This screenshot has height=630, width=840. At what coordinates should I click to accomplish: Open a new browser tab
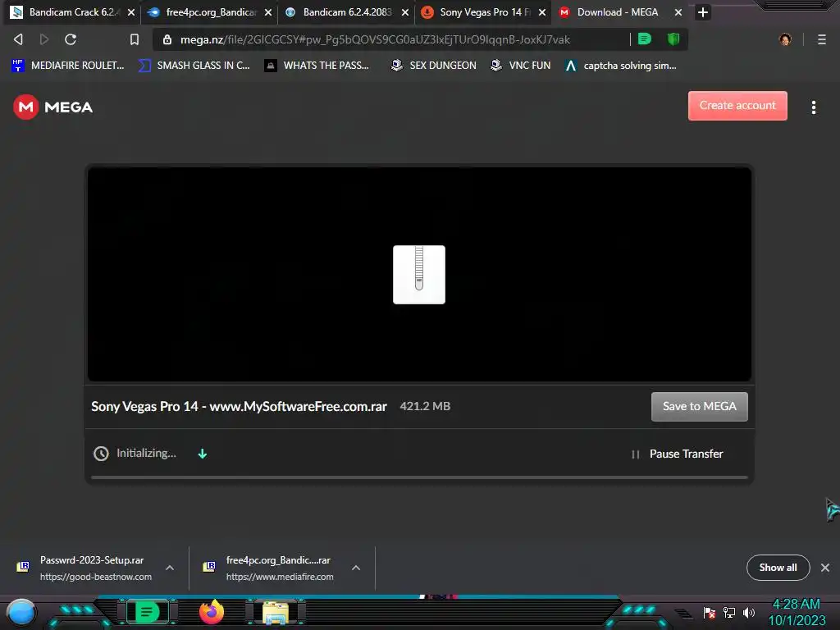click(703, 11)
